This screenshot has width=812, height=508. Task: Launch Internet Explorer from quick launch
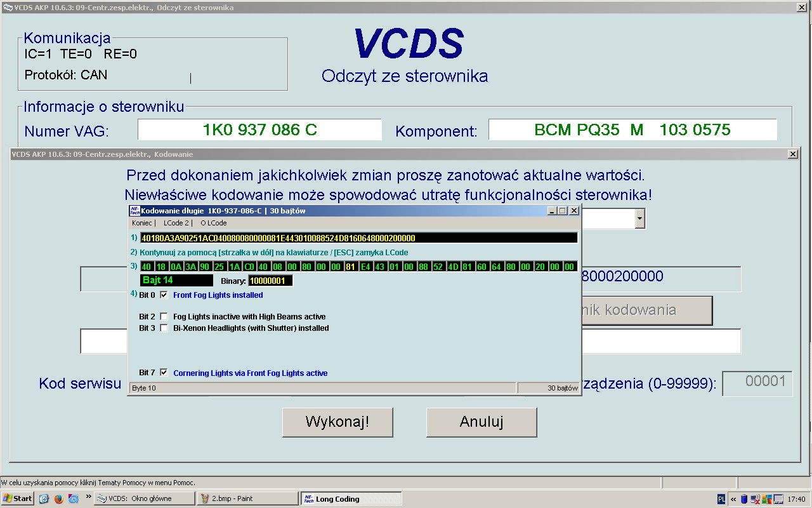pyautogui.click(x=44, y=498)
